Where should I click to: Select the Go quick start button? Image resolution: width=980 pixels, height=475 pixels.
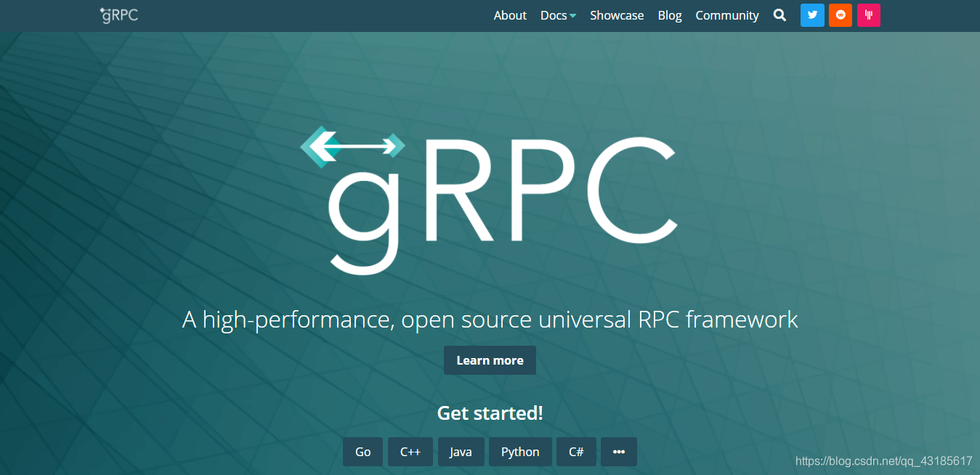pyautogui.click(x=363, y=452)
